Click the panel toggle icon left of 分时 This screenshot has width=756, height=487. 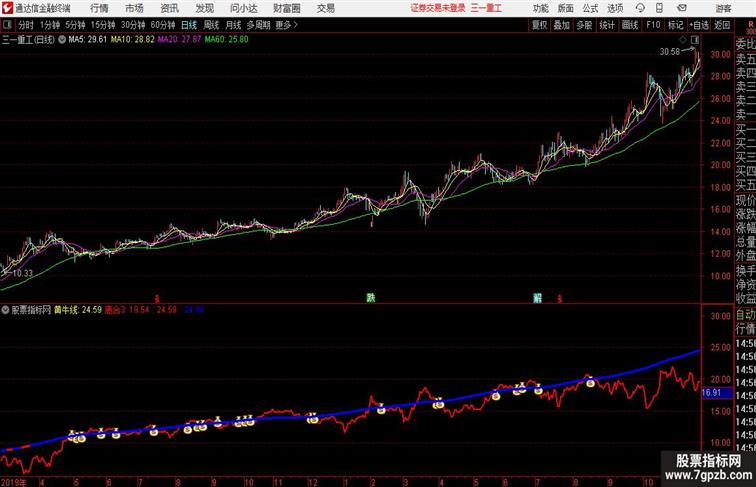(x=7, y=25)
